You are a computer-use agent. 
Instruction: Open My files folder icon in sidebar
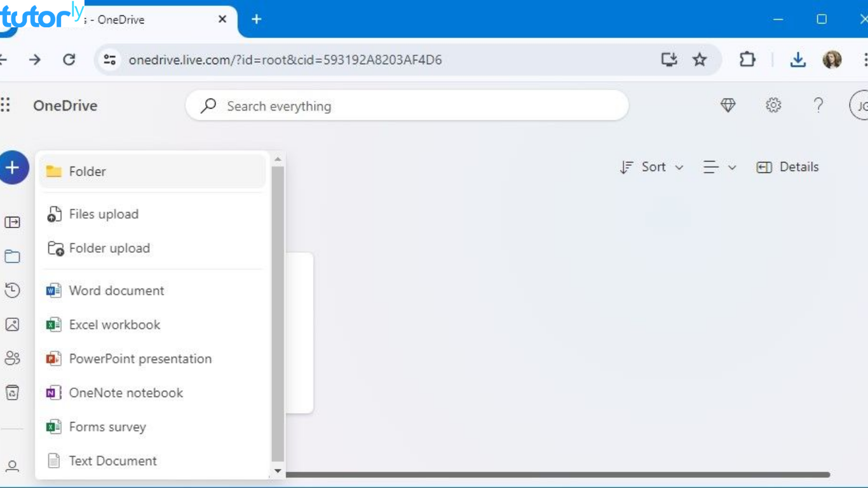[x=12, y=257]
